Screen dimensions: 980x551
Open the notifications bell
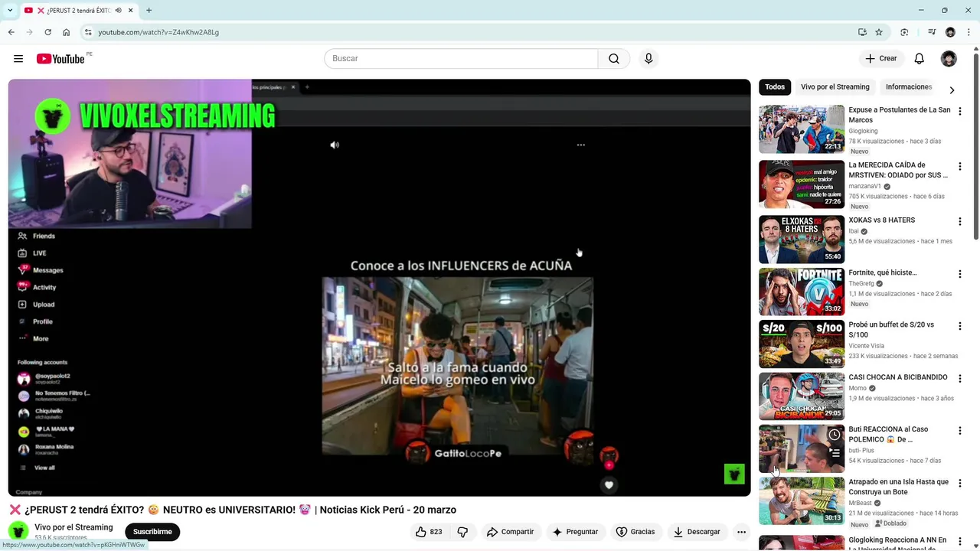[920, 59]
